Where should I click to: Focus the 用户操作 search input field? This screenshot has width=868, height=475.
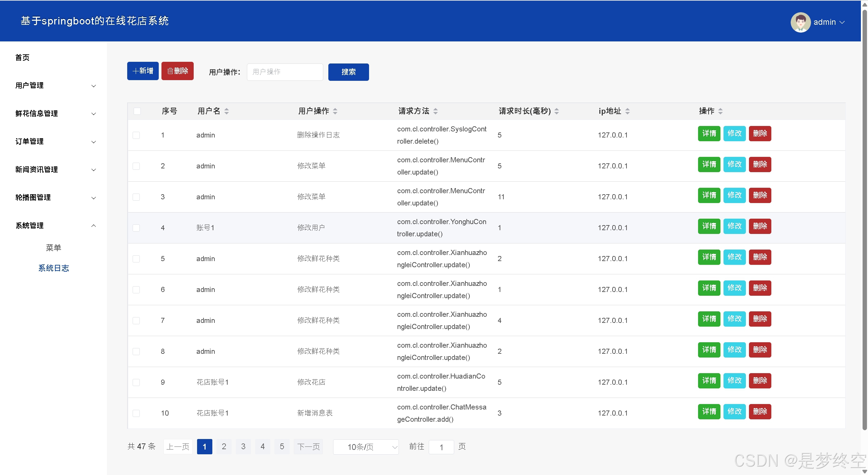point(285,72)
